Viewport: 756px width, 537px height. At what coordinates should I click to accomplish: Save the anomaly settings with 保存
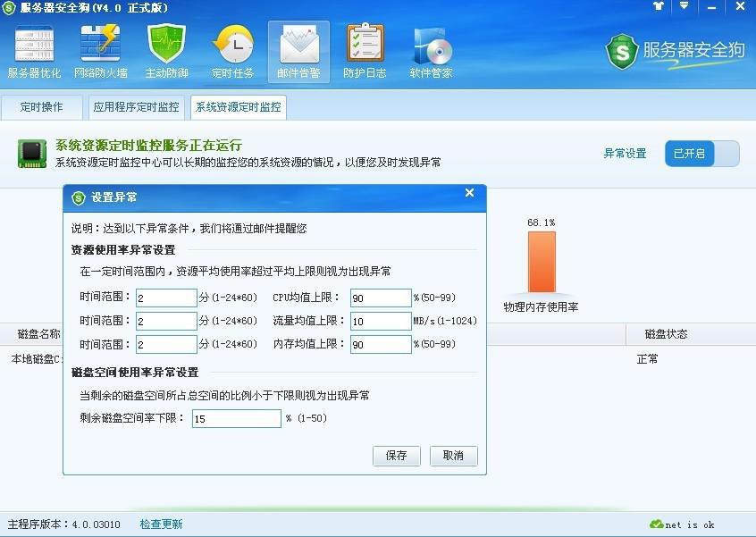[x=396, y=456]
